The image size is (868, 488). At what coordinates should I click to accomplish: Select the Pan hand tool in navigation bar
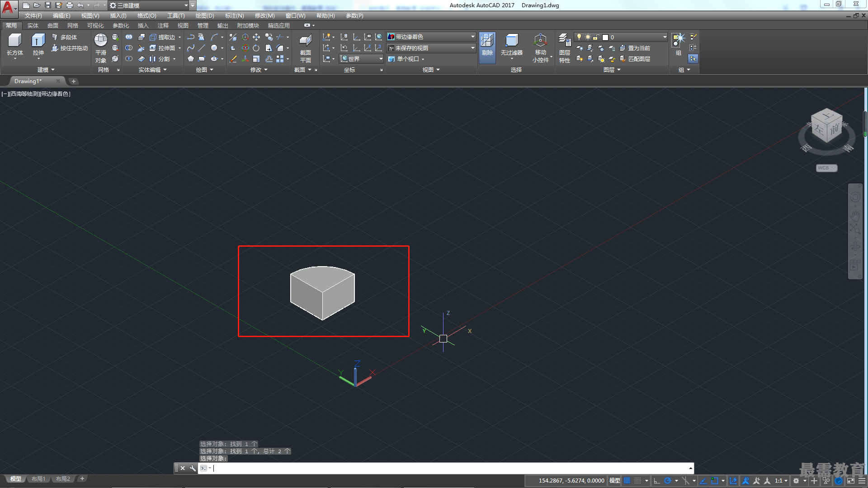click(x=854, y=216)
